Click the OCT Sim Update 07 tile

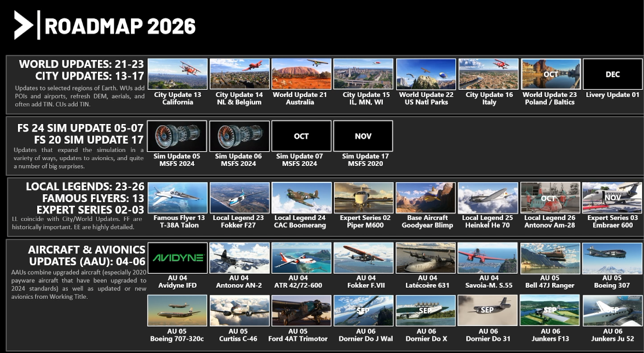click(x=301, y=136)
